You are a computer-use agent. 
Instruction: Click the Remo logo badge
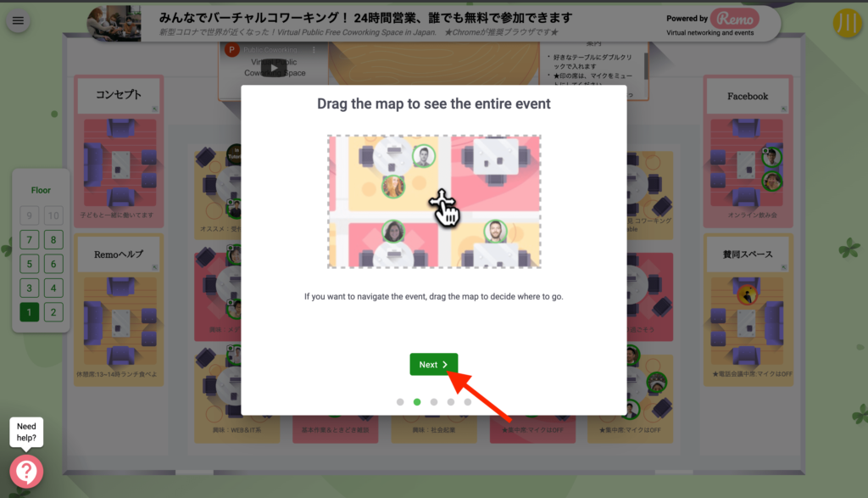point(735,19)
